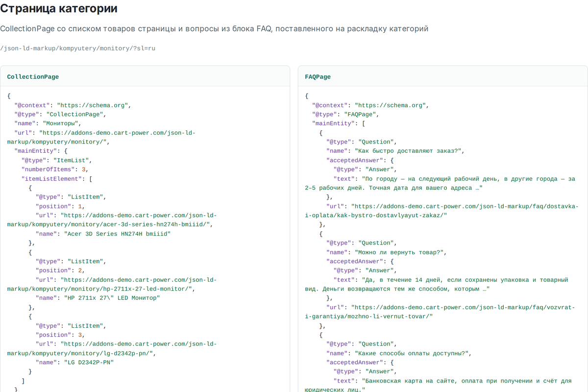
Task: Click the answer text starting "Да, в течение 14 дней"
Action: click(437, 284)
